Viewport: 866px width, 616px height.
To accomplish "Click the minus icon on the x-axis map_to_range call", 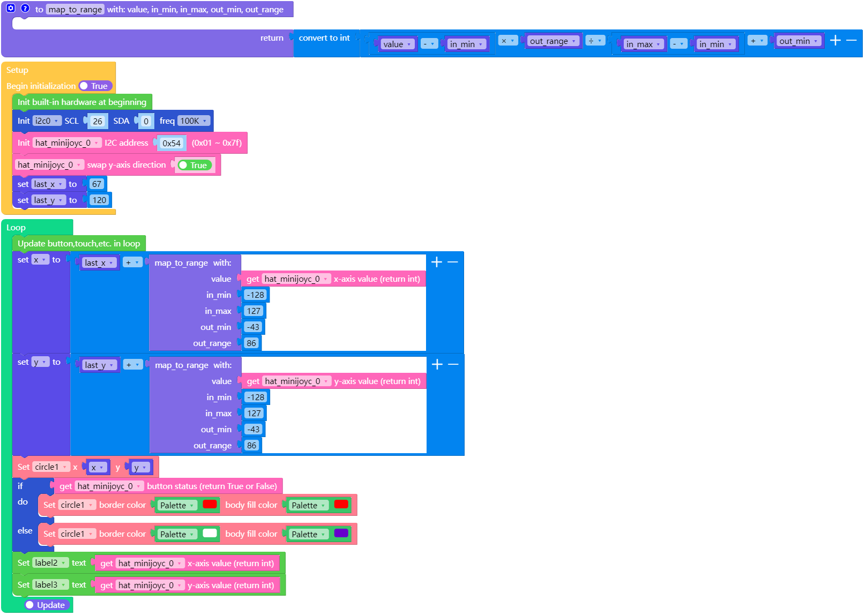I will coord(453,262).
